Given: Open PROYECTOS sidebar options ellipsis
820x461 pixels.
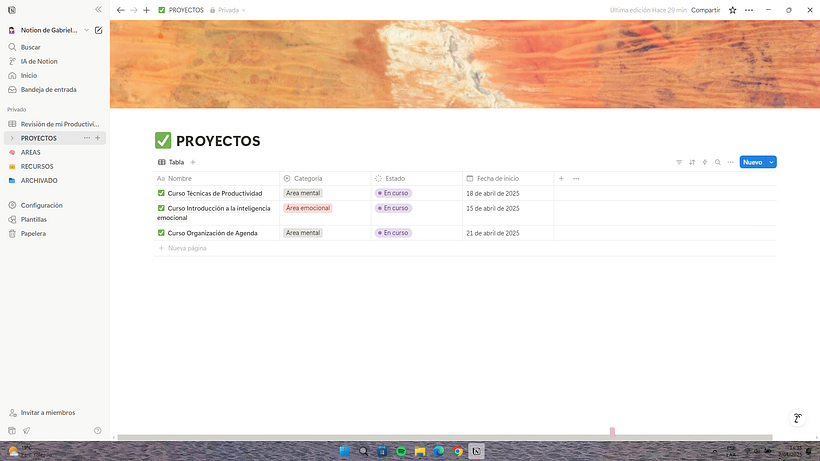Looking at the screenshot, I should (87, 138).
